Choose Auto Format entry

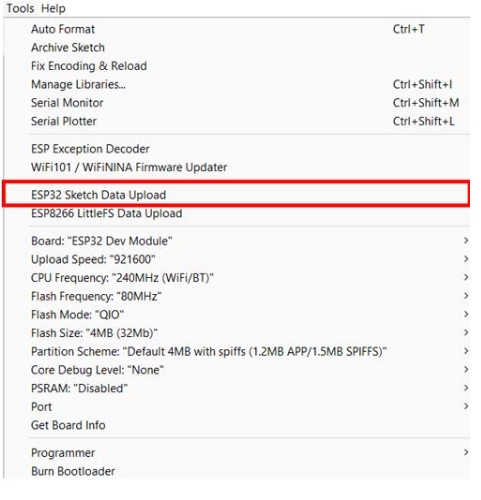click(236, 29)
